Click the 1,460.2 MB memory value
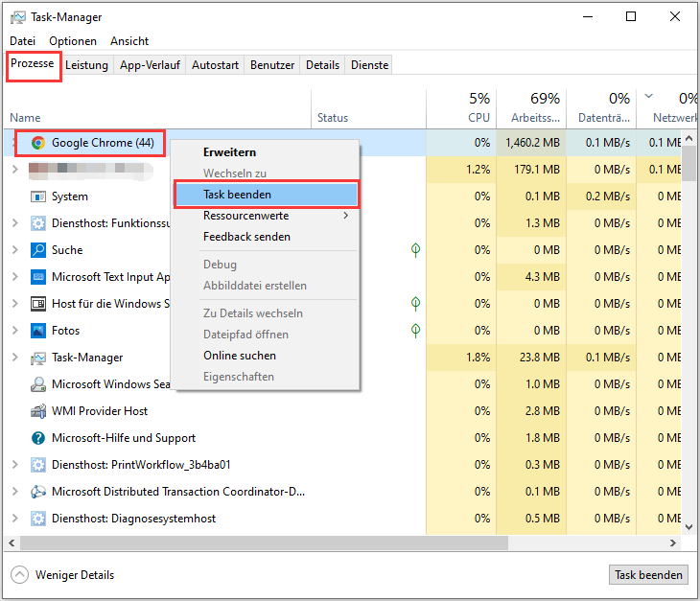The image size is (700, 601). point(532,143)
